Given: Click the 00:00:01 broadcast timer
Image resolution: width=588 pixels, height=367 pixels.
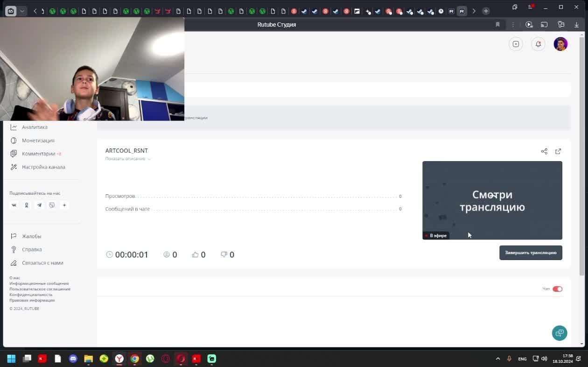Looking at the screenshot, I should [127, 254].
